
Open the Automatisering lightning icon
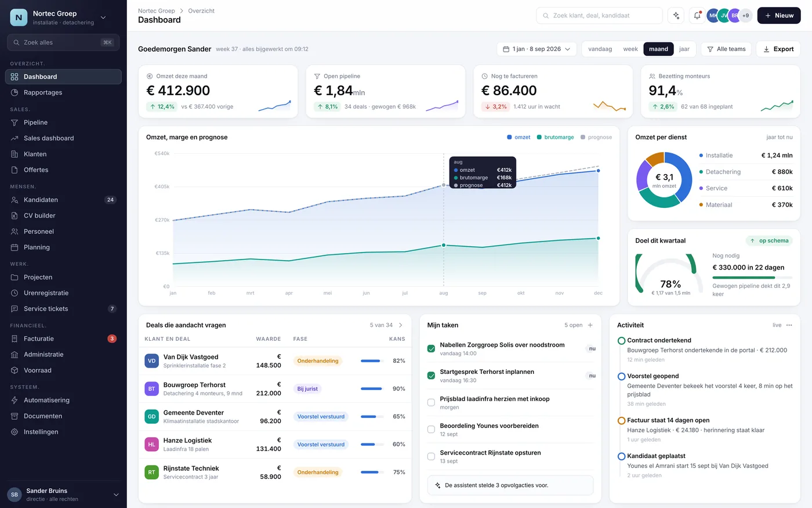coord(14,400)
